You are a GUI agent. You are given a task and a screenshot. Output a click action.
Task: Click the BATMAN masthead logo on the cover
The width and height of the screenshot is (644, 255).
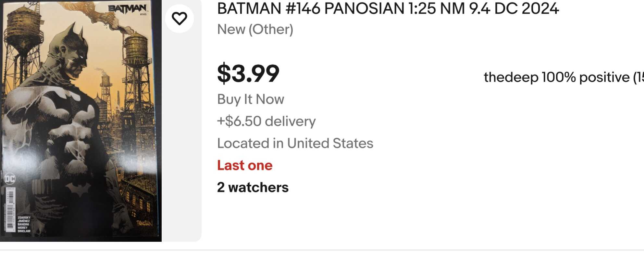click(127, 9)
